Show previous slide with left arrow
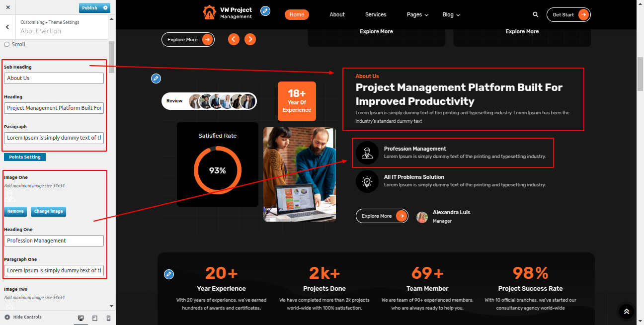The height and width of the screenshot is (325, 644). click(x=234, y=39)
